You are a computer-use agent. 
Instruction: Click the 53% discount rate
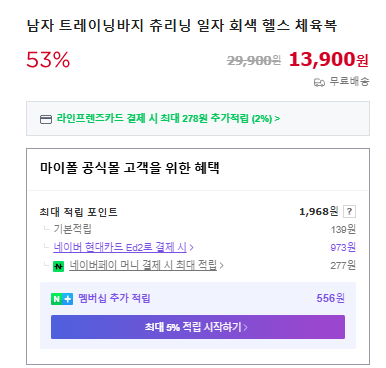click(48, 60)
